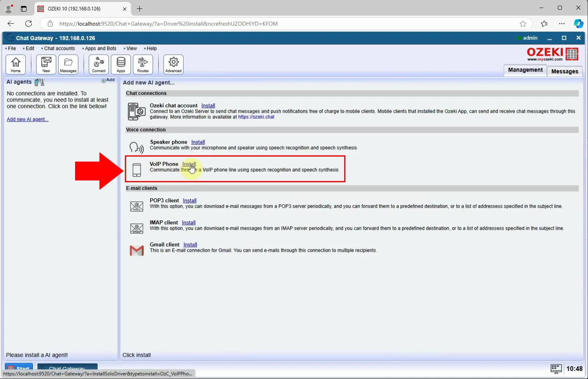Image resolution: width=588 pixels, height=379 pixels.
Task: Install the Gmail client
Action: click(190, 245)
